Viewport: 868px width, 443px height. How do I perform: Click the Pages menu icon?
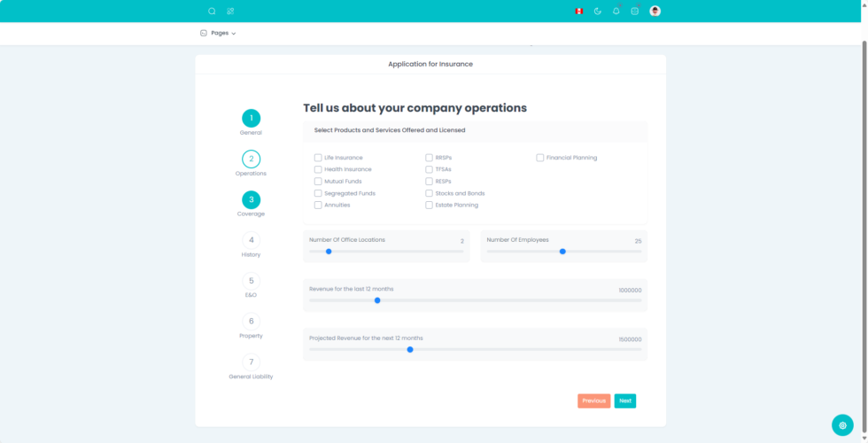(x=203, y=33)
